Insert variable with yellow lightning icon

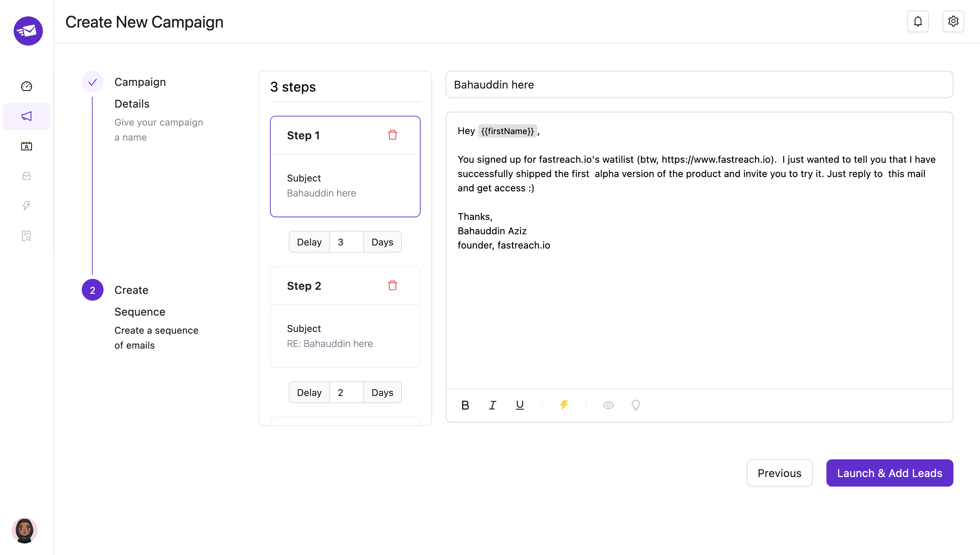click(564, 405)
